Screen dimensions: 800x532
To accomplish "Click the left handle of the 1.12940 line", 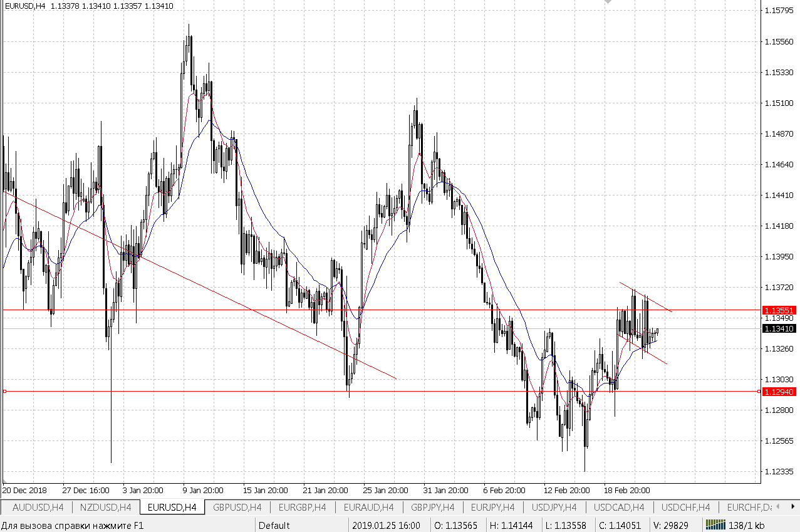I will tap(4, 391).
